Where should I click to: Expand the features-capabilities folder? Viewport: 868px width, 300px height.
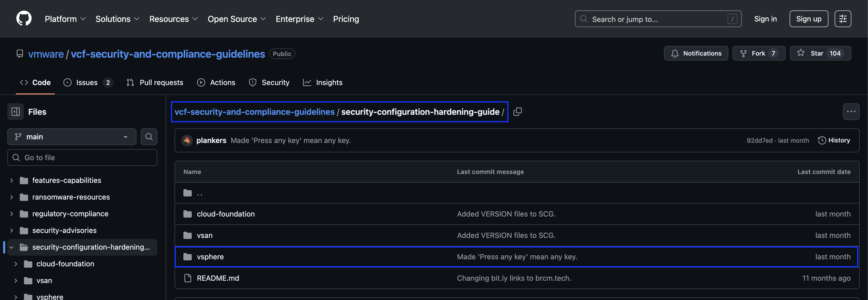tap(11, 181)
